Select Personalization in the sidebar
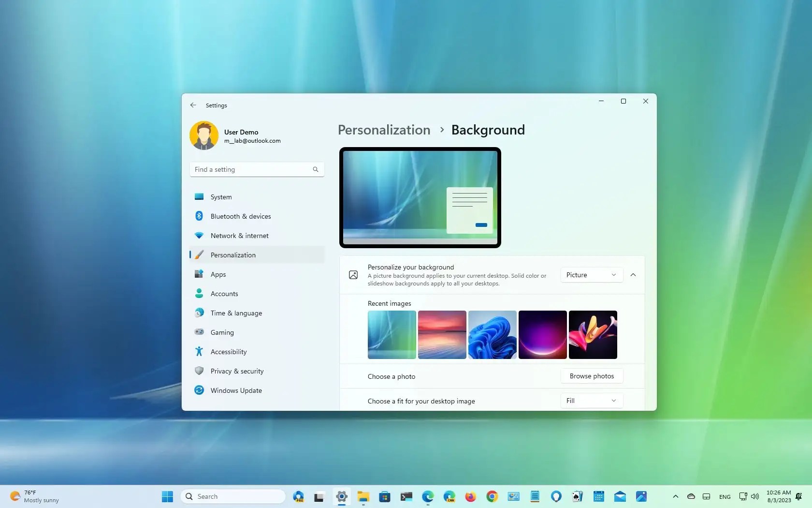The image size is (812, 508). (257, 255)
